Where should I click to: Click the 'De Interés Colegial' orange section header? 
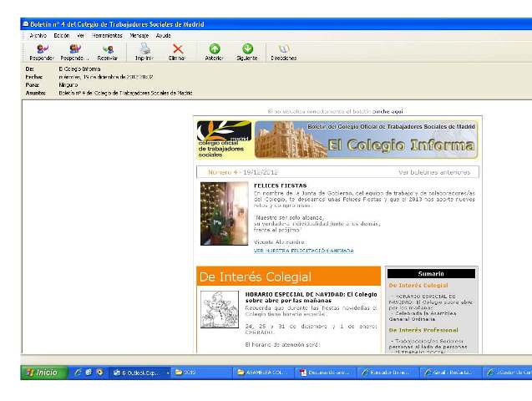click(x=289, y=277)
